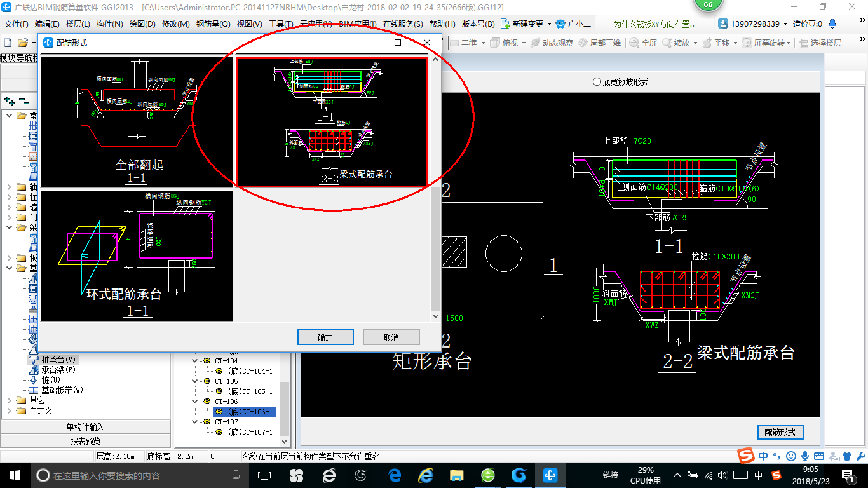Click the Sogou input method S logo

(746, 456)
